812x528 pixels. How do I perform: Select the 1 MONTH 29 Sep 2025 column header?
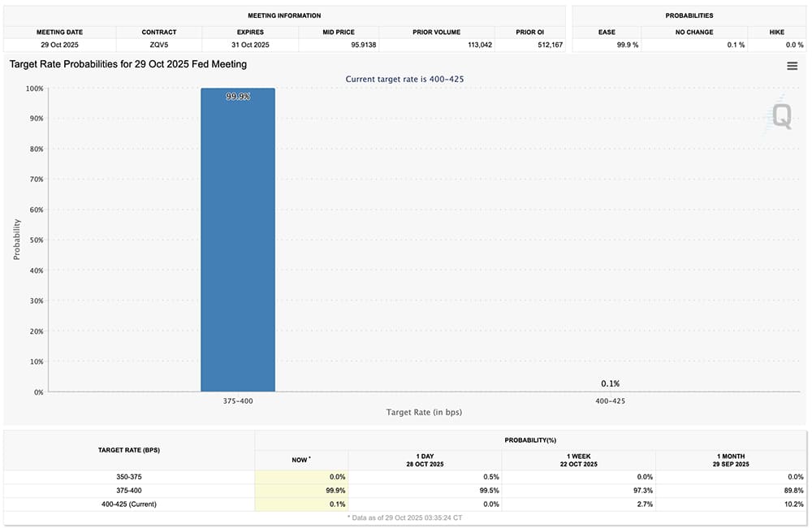732,460
